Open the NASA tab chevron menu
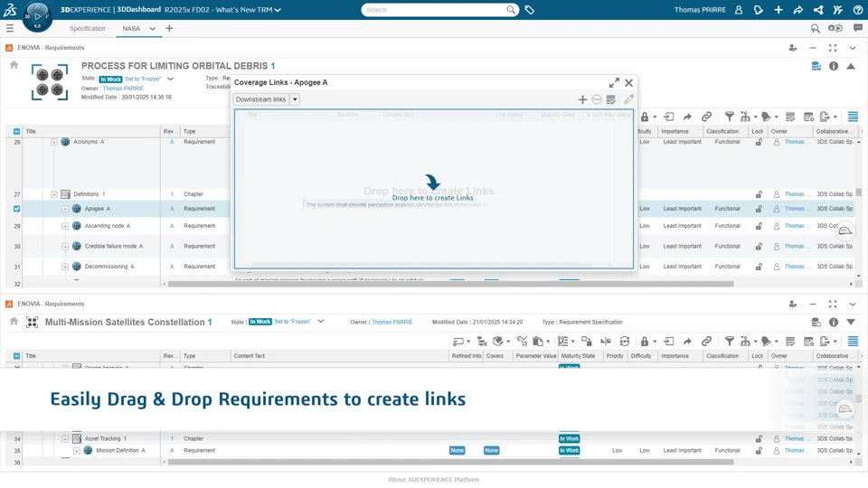Screen dimensions: 868x488 [152, 28]
